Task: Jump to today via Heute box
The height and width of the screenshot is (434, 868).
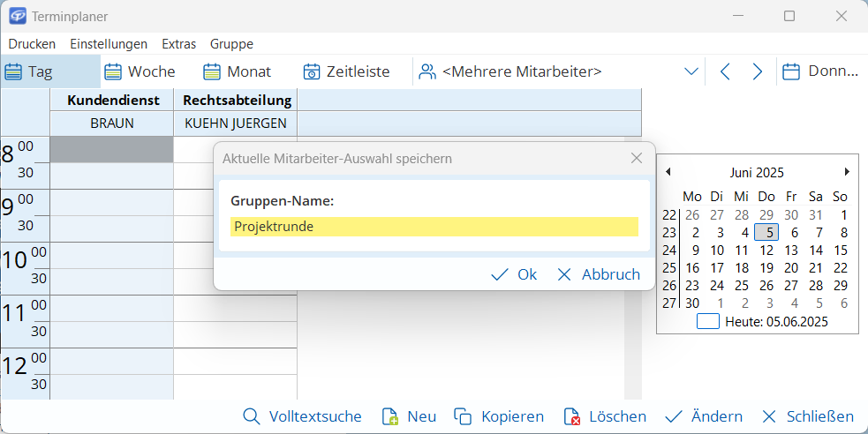Action: (x=708, y=322)
